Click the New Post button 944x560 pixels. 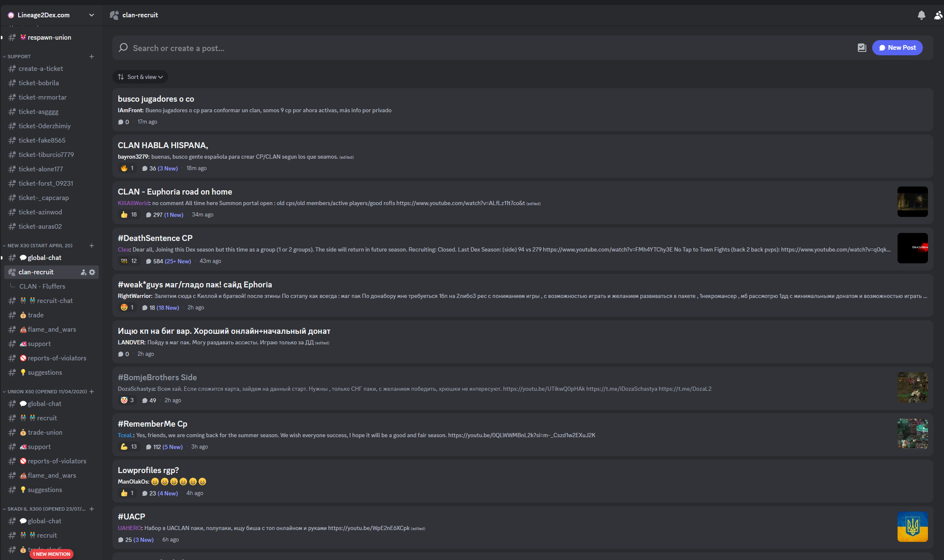coord(897,48)
